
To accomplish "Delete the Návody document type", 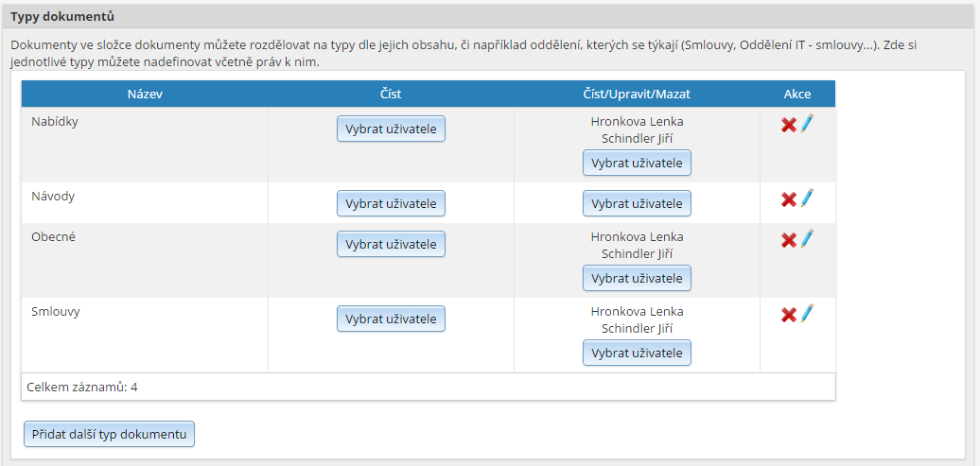I will (789, 199).
